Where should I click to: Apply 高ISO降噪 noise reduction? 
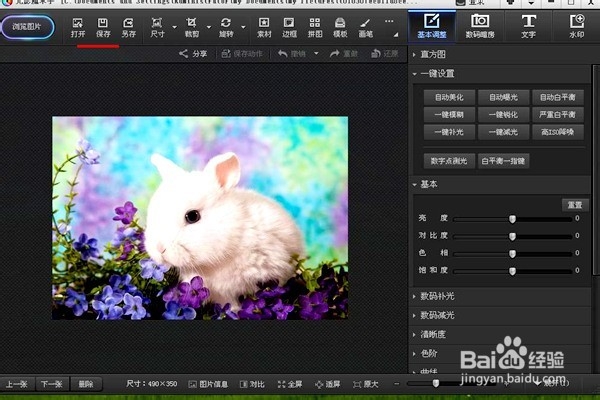(558, 132)
